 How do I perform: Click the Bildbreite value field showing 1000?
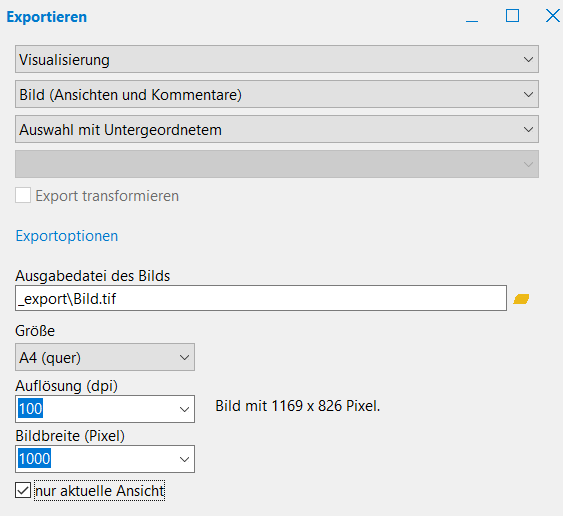coord(96,459)
